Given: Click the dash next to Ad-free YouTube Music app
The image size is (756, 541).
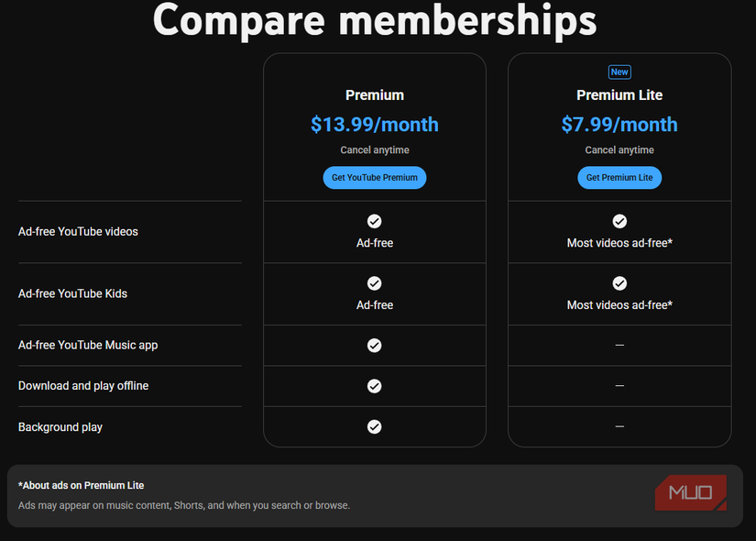Looking at the screenshot, I should tap(619, 346).
